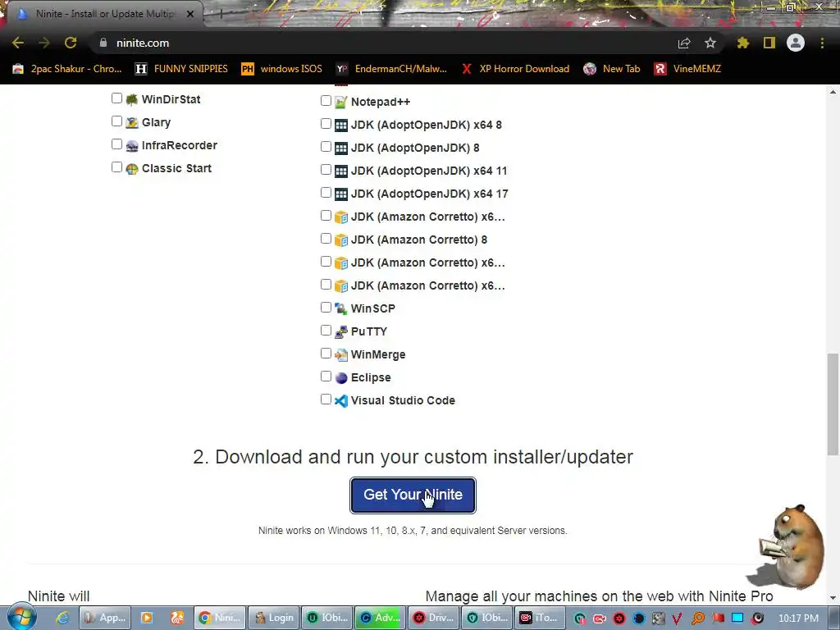Open the Windows Start orb
This screenshot has height=630, width=840.
tap(21, 617)
